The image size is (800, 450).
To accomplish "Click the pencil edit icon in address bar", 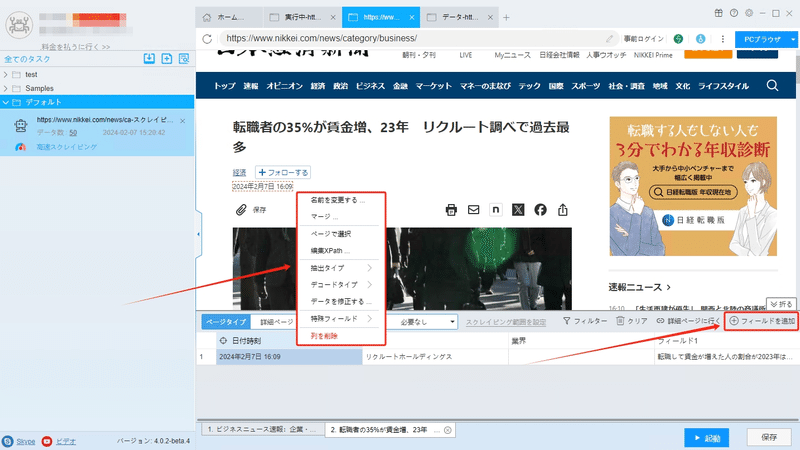I will [x=610, y=39].
